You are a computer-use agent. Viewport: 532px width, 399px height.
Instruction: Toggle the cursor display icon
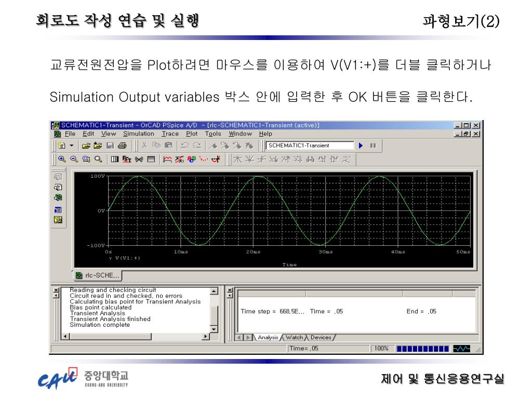coord(216,159)
